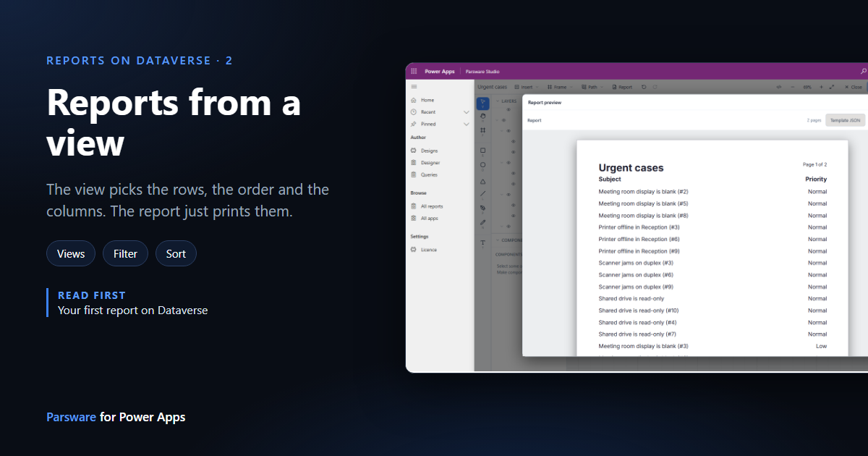The width and height of the screenshot is (868, 456).
Task: Click the Parsware brand link at the bottom
Action: click(x=71, y=417)
